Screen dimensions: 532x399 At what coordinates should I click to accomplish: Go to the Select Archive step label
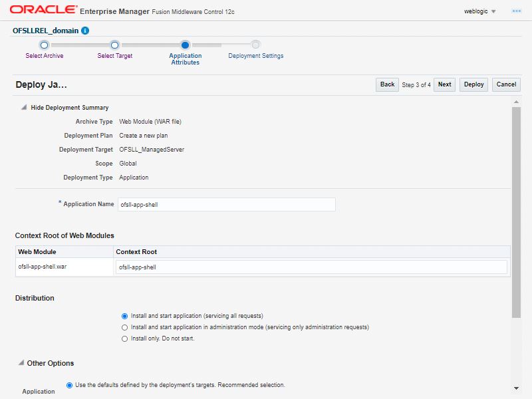45,56
